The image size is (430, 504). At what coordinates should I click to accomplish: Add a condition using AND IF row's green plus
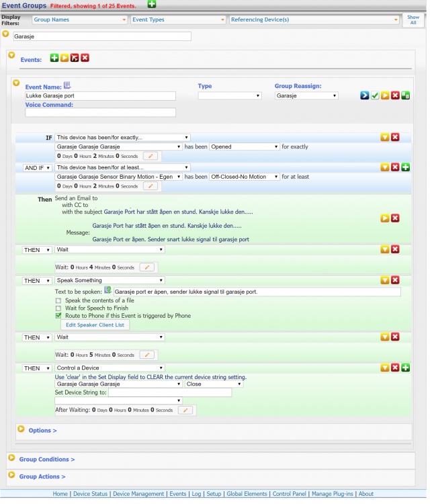406,167
